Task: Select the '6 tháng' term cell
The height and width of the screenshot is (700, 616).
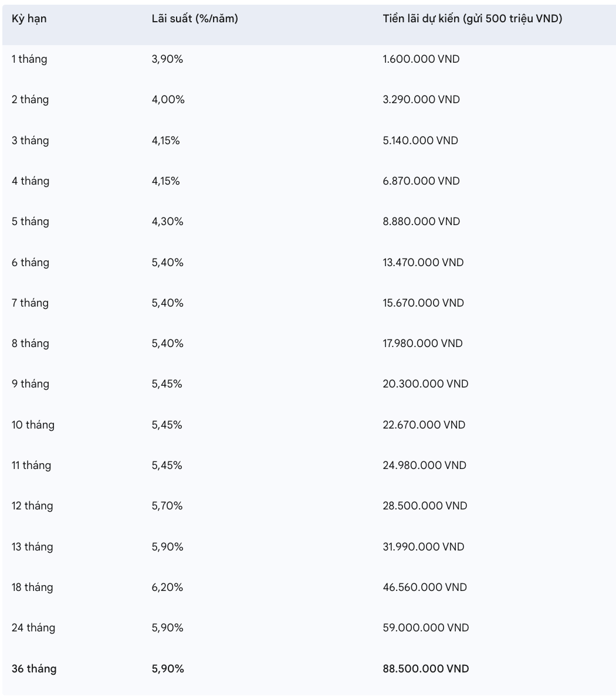Action: (31, 263)
